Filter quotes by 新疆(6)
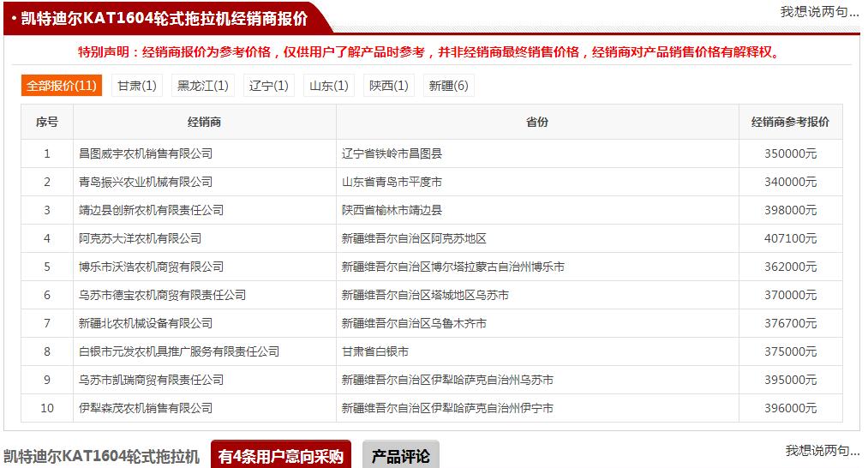 click(448, 86)
